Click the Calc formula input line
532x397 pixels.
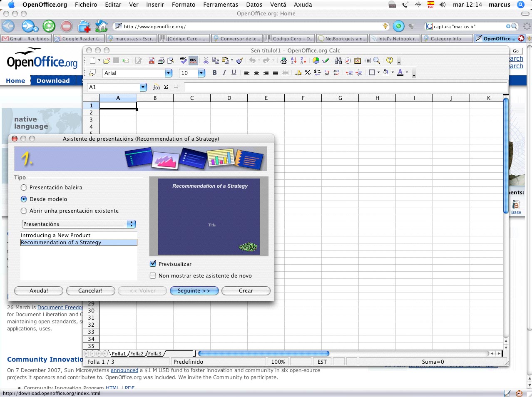click(346, 87)
